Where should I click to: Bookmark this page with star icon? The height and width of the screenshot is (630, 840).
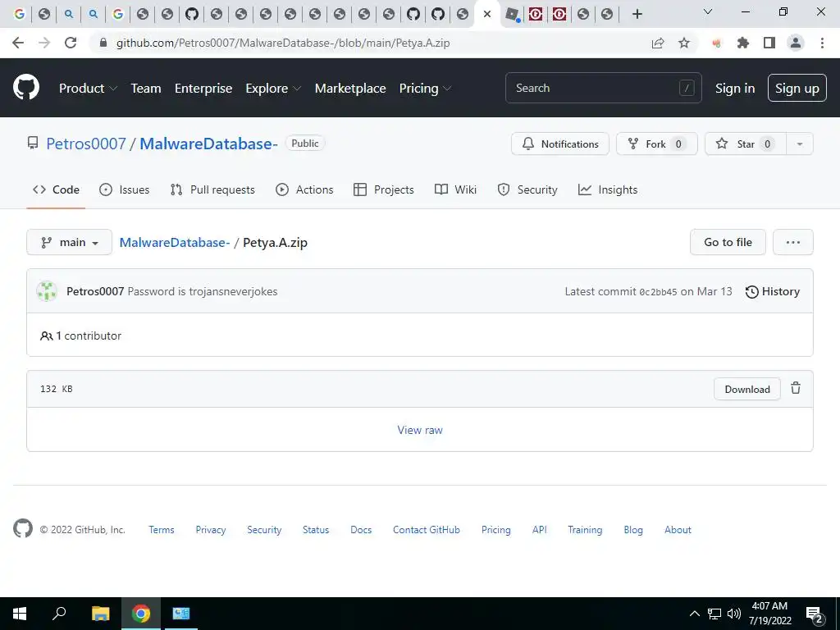pyautogui.click(x=684, y=43)
